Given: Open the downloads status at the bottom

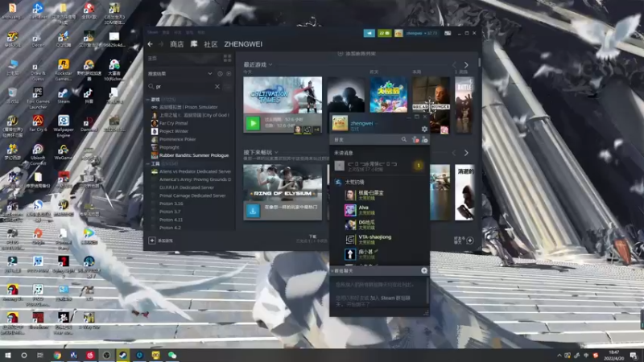Looking at the screenshot, I should tap(312, 239).
